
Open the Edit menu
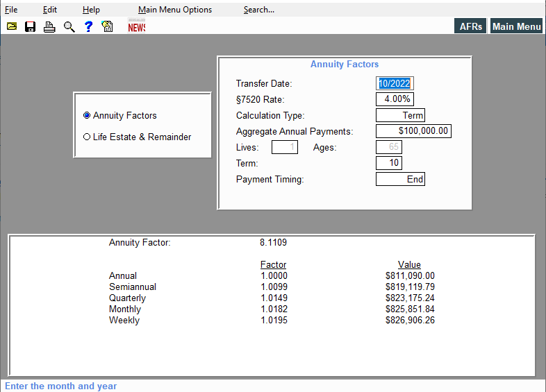[50, 10]
